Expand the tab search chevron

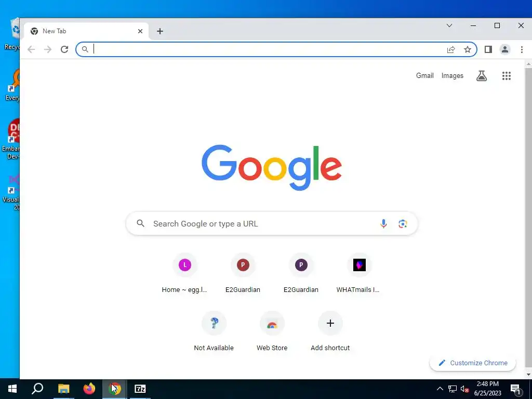pos(449,25)
